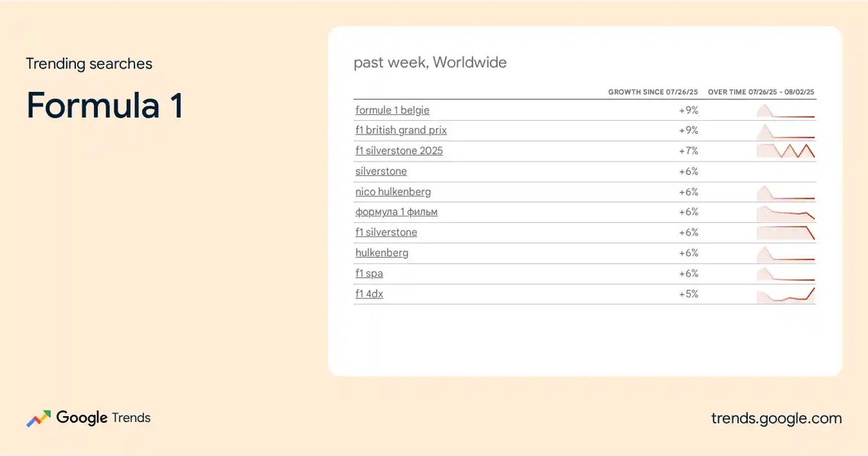Image resolution: width=868 pixels, height=456 pixels.
Task: View sparkline chart for 'hulkenberg' row
Action: (786, 253)
